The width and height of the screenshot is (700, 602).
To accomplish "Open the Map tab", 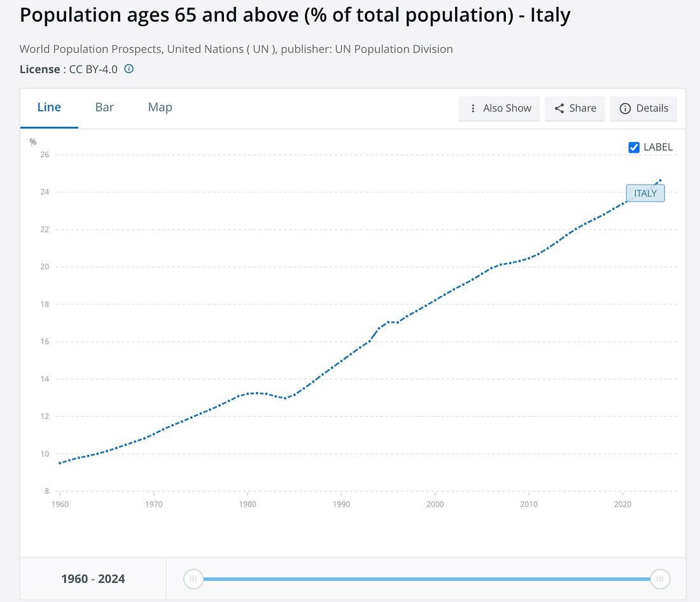I will (x=160, y=108).
